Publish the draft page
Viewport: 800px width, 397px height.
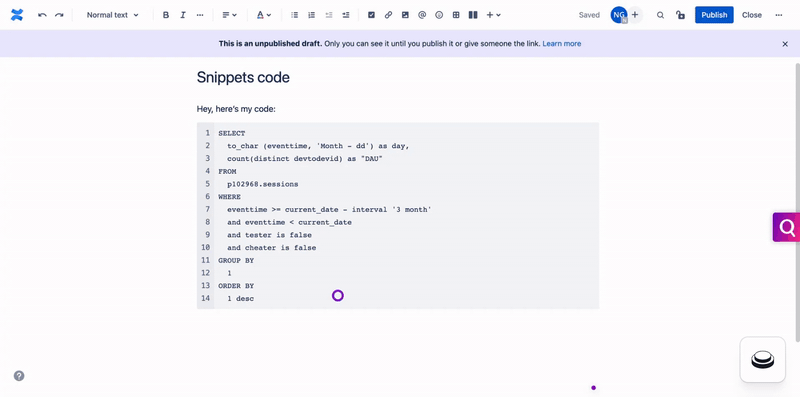click(714, 15)
